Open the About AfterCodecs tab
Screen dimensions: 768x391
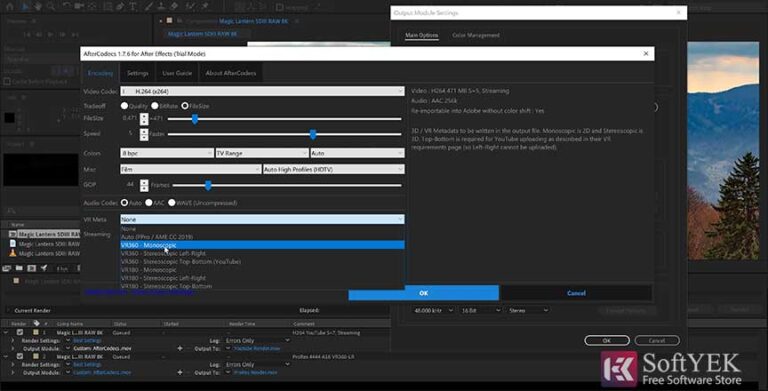click(231, 73)
